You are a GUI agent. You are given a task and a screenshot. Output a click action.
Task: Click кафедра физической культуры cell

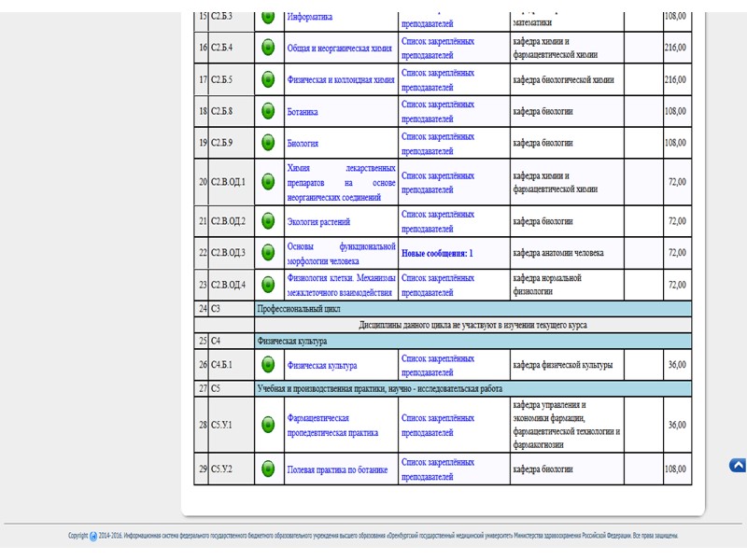click(x=567, y=365)
